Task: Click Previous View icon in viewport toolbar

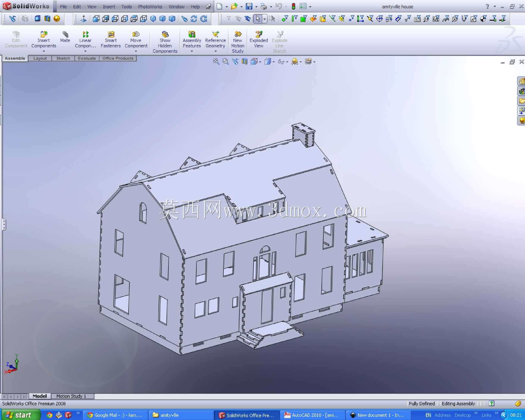Action: click(x=235, y=62)
